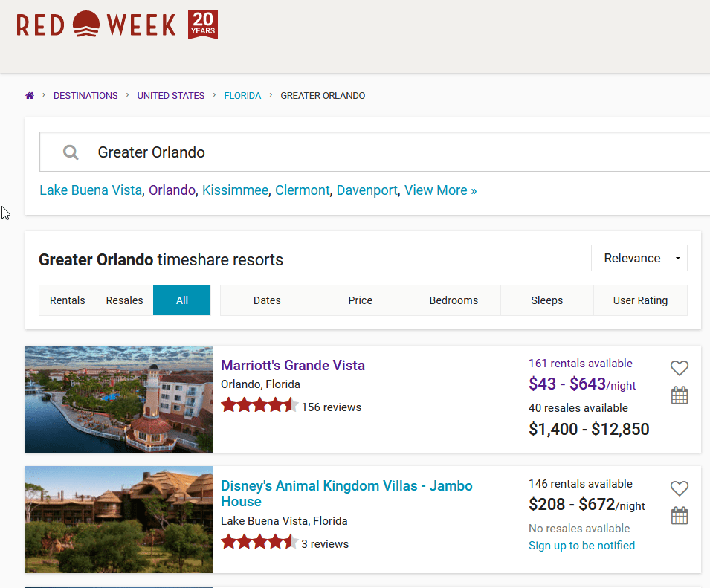
Task: Click Marriott's Grande Vista star rating
Action: (259, 406)
